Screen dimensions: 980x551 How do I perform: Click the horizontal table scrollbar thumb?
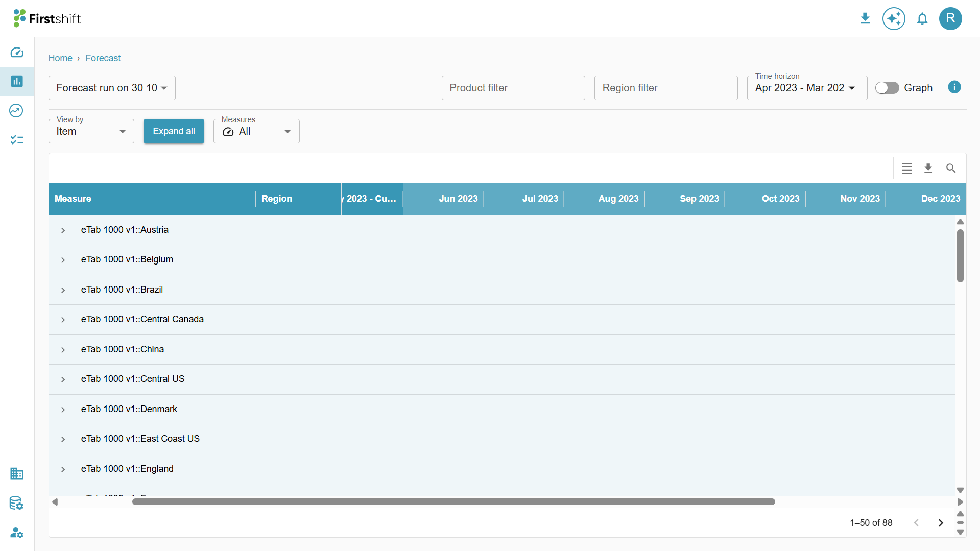453,502
